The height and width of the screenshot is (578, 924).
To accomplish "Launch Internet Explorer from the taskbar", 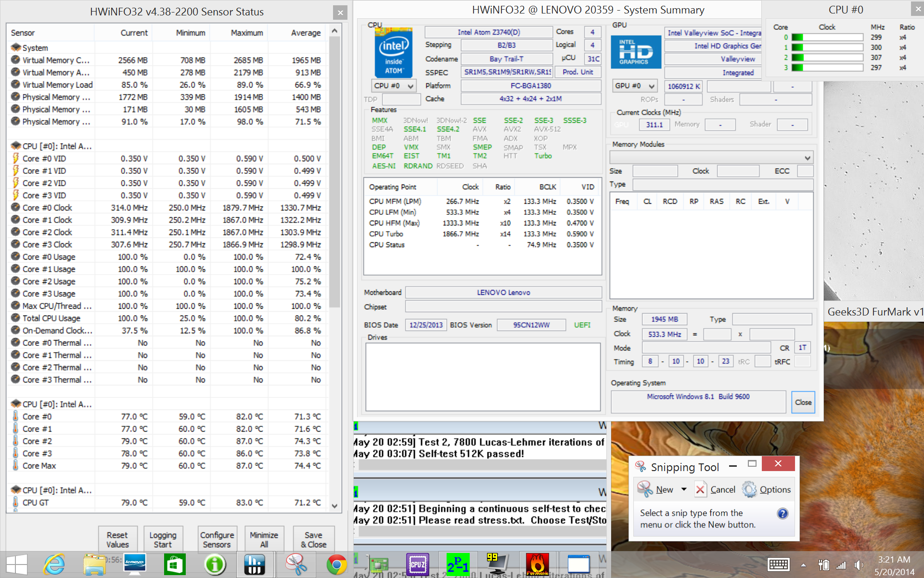I will (x=54, y=565).
